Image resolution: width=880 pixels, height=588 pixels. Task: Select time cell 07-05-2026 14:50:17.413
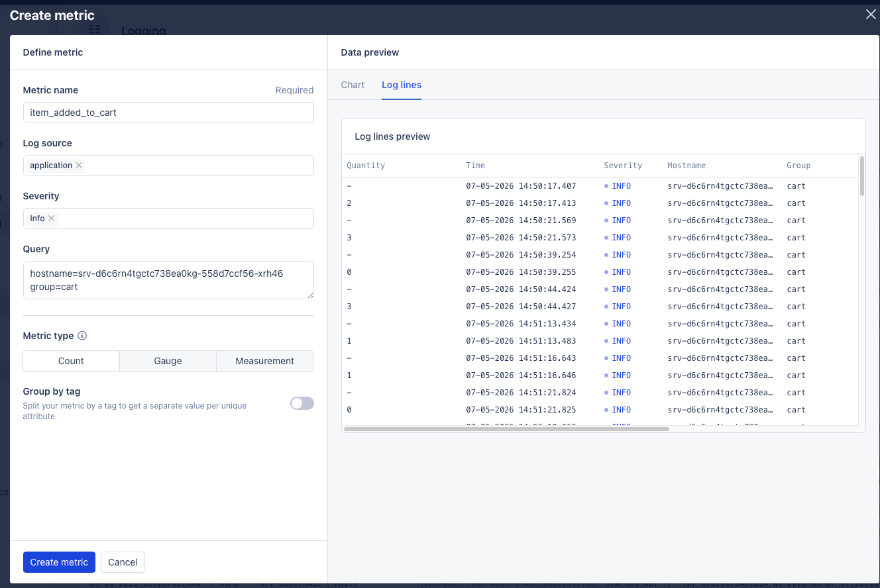(x=521, y=203)
